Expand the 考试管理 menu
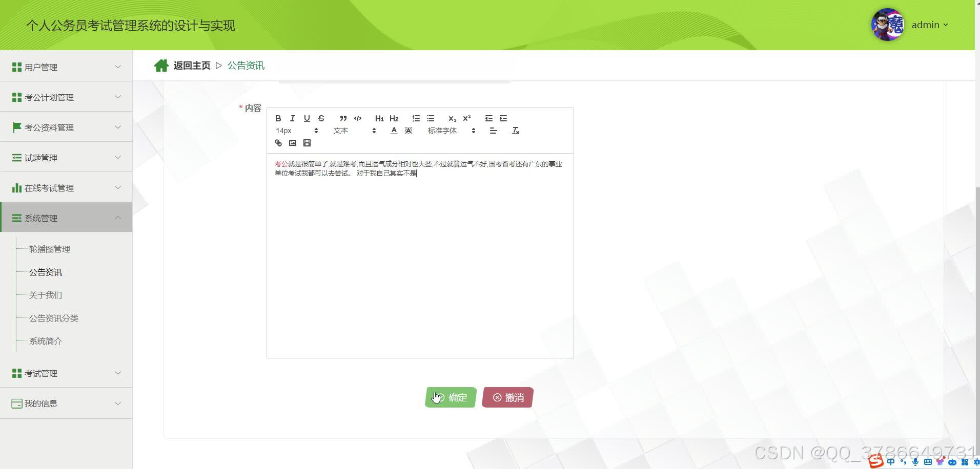The width and height of the screenshot is (980, 469). (x=66, y=373)
